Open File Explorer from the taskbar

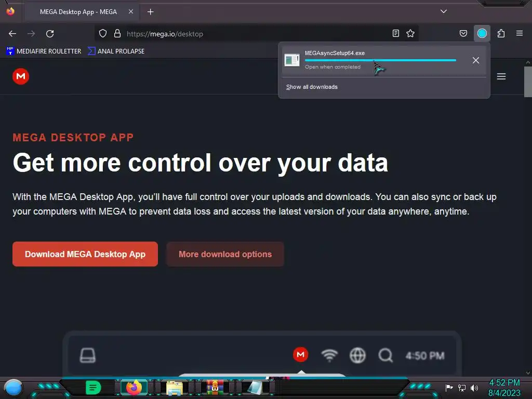tap(175, 388)
